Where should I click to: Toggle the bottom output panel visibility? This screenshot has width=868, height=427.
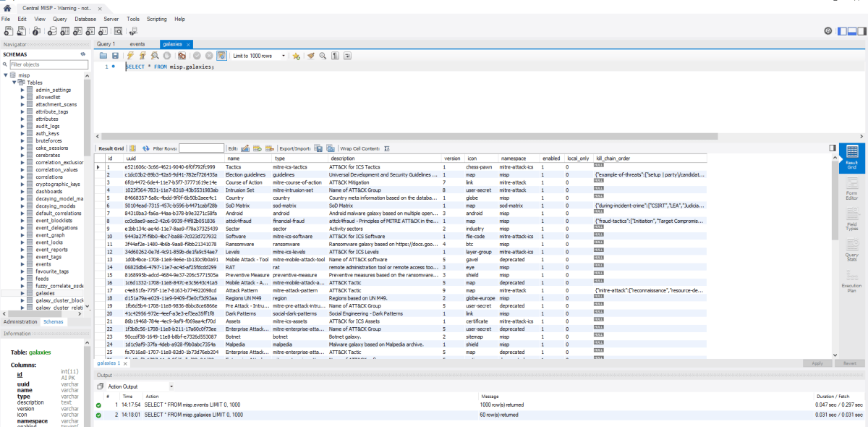(851, 31)
